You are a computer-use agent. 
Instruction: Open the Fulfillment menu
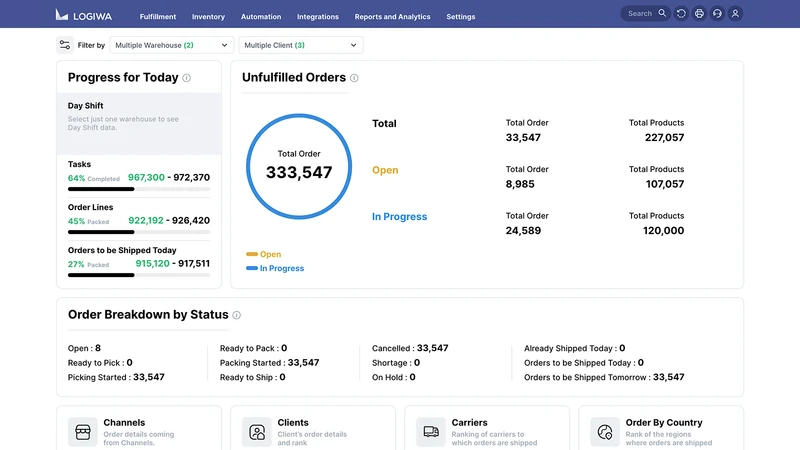tap(158, 17)
